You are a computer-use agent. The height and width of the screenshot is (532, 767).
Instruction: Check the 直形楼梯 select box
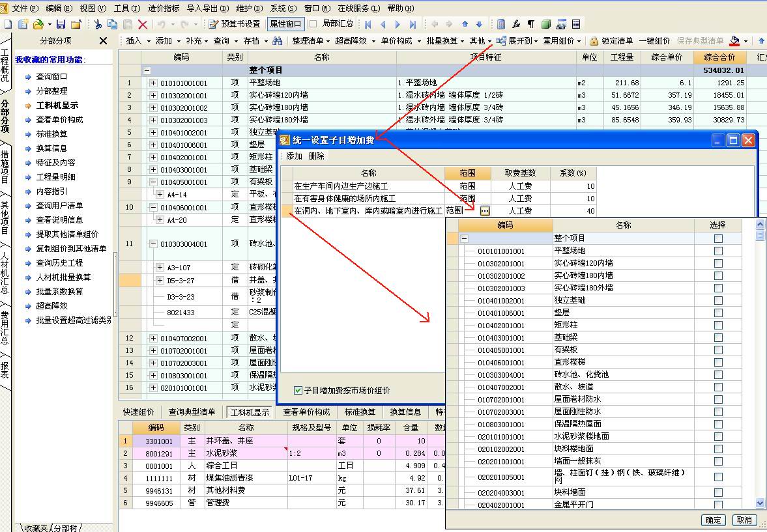pos(718,362)
